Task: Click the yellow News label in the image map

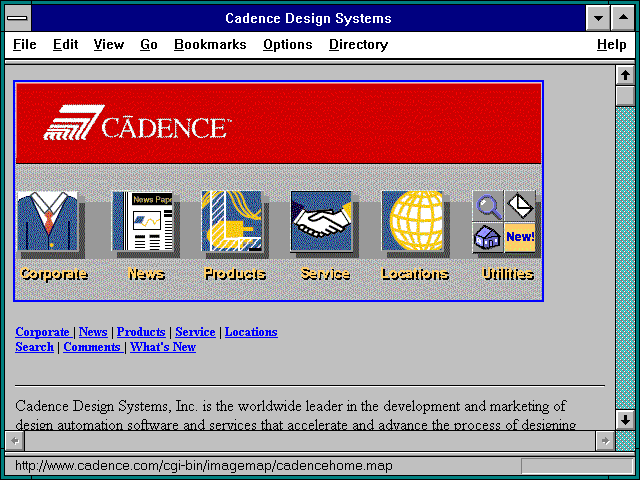Action: [x=146, y=274]
